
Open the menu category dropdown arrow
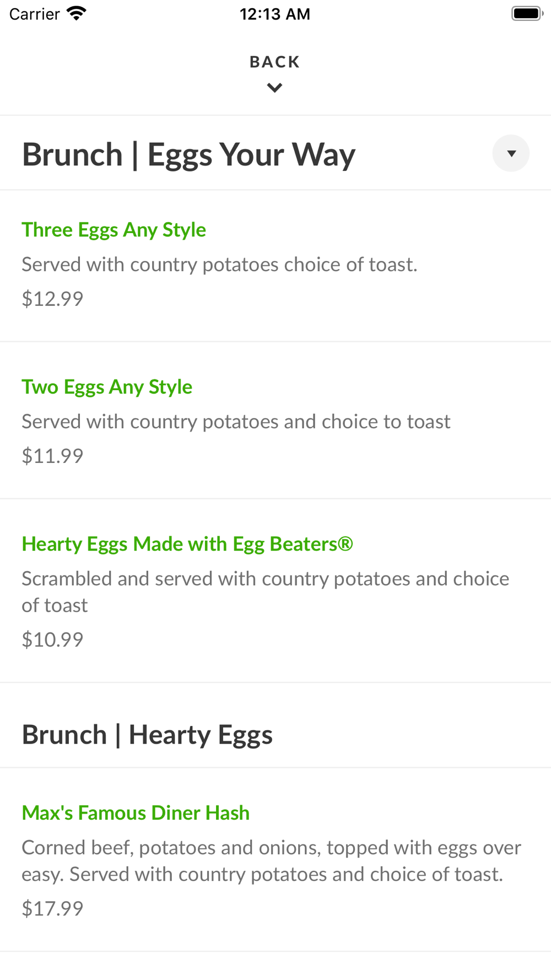(x=511, y=153)
